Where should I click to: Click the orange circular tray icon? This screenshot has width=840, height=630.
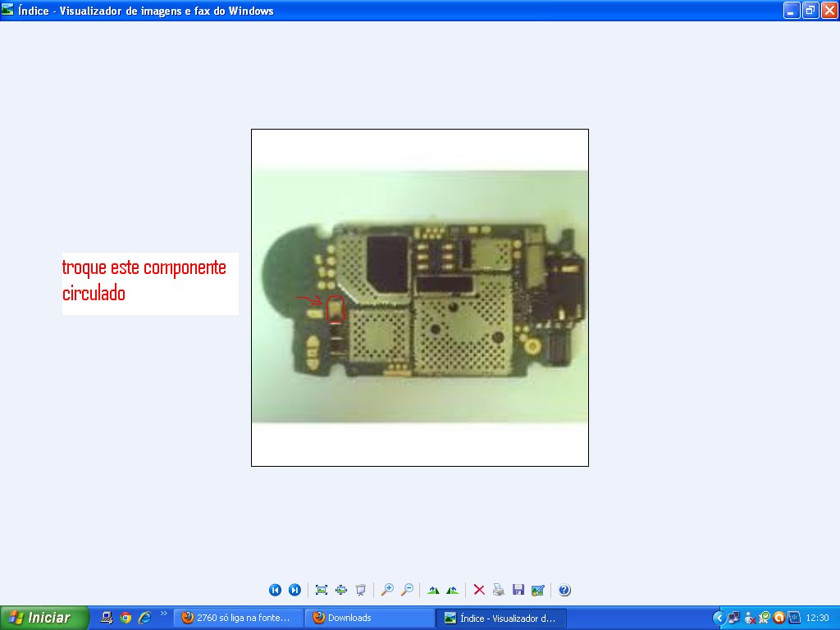coord(779,618)
